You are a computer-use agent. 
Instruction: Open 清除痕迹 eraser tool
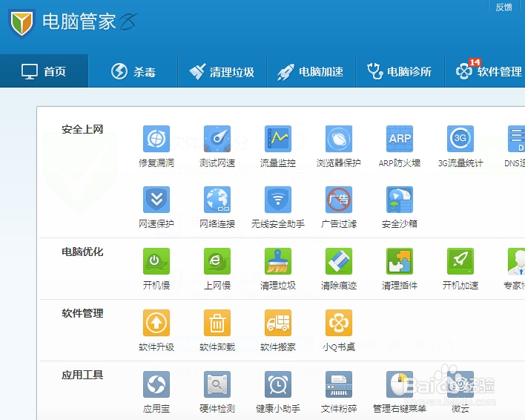pyautogui.click(x=339, y=261)
